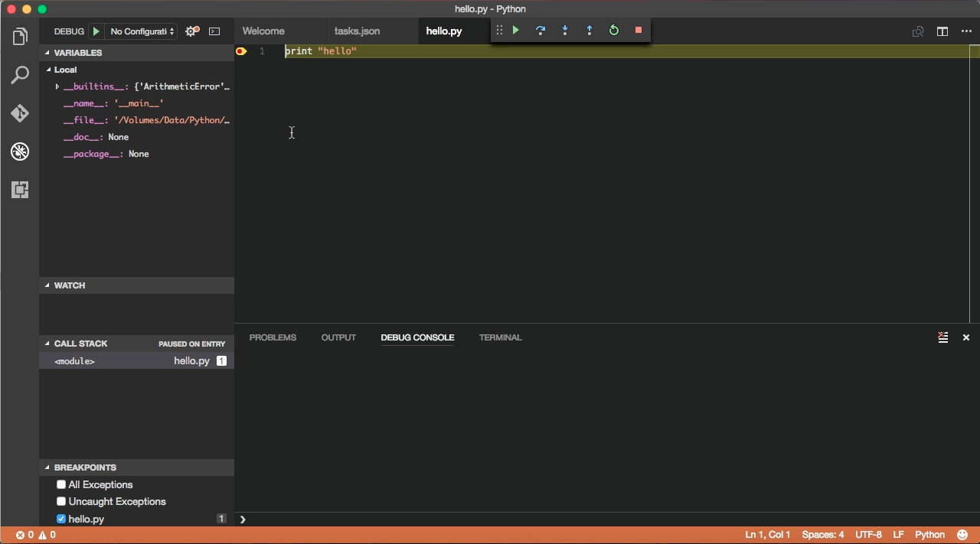Open the Explorer view in activity bar
Image resolution: width=980 pixels, height=544 pixels.
(20, 37)
